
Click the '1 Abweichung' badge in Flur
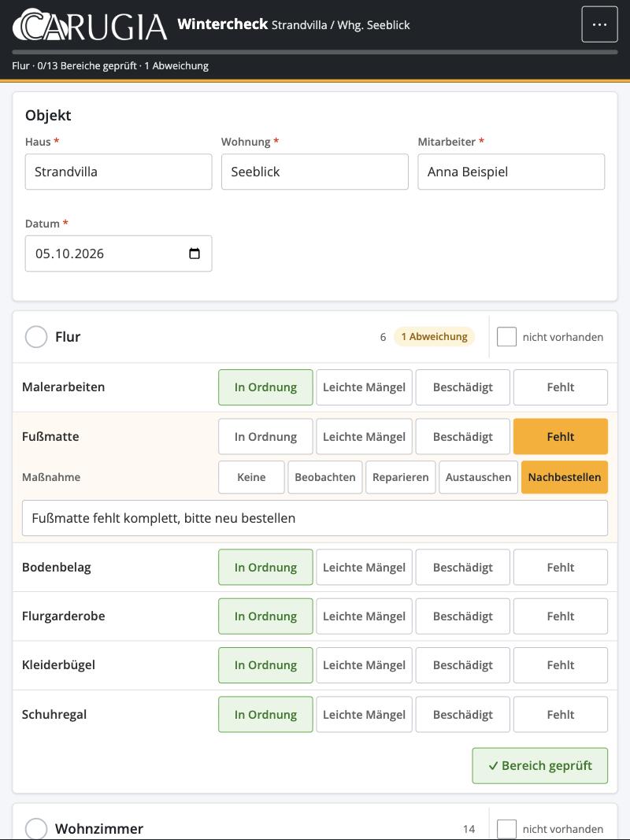tap(435, 337)
